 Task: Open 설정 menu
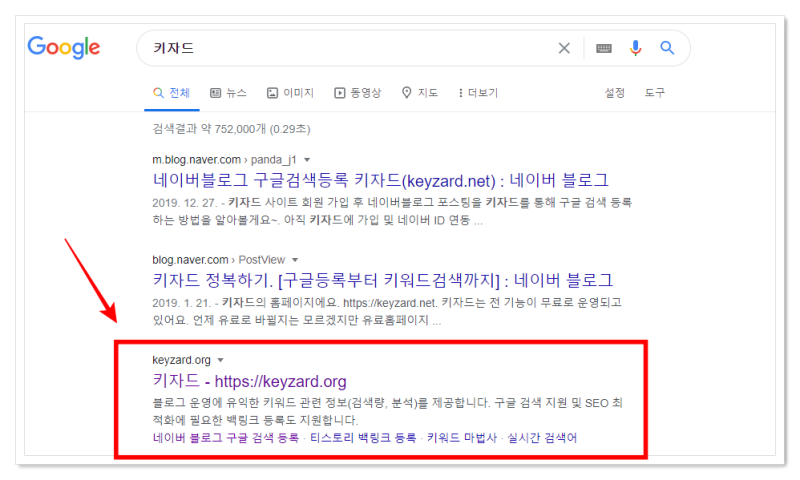click(614, 92)
